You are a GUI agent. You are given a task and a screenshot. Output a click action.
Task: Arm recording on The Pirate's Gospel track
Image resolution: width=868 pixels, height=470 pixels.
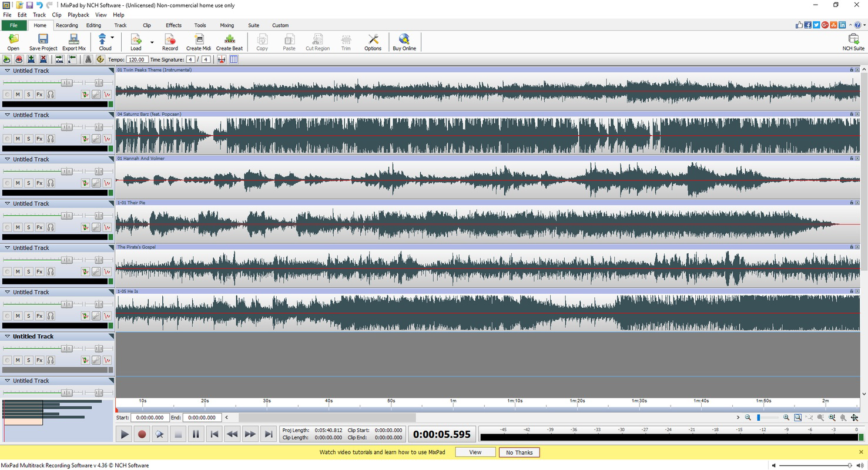pyautogui.click(x=7, y=271)
